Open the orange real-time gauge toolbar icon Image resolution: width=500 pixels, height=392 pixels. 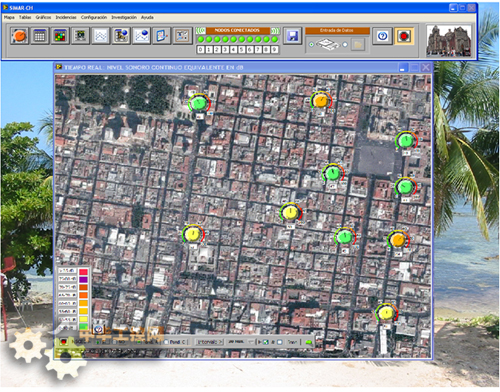click(x=19, y=36)
